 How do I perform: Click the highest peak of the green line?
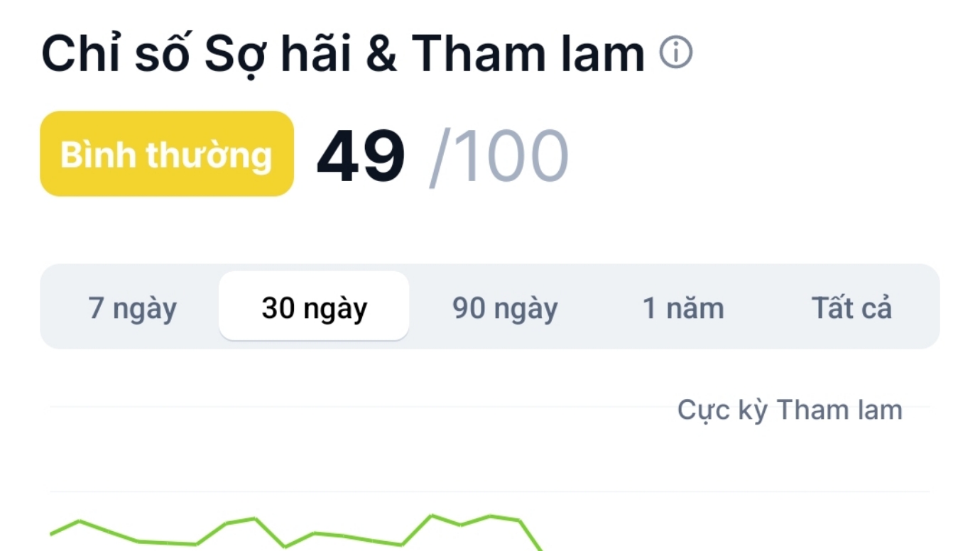pyautogui.click(x=432, y=515)
